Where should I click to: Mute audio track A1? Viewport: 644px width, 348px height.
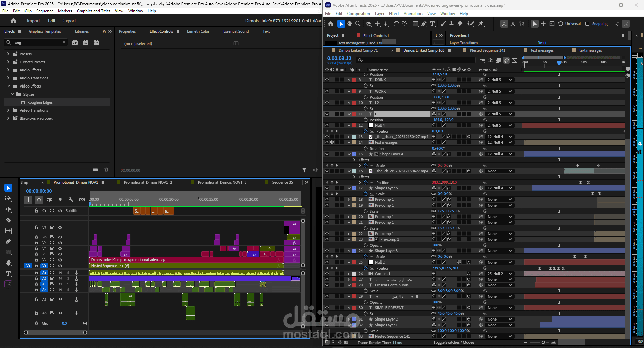60,273
